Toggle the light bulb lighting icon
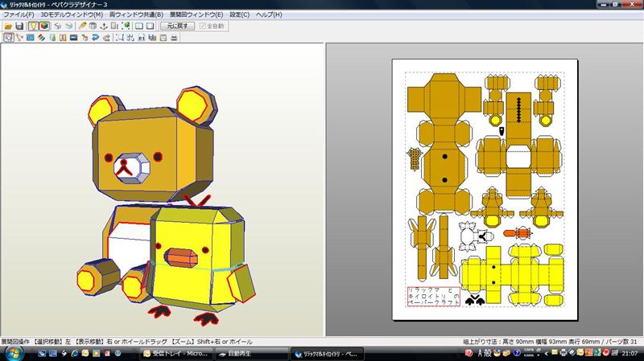644x361 pixels. 33,26
